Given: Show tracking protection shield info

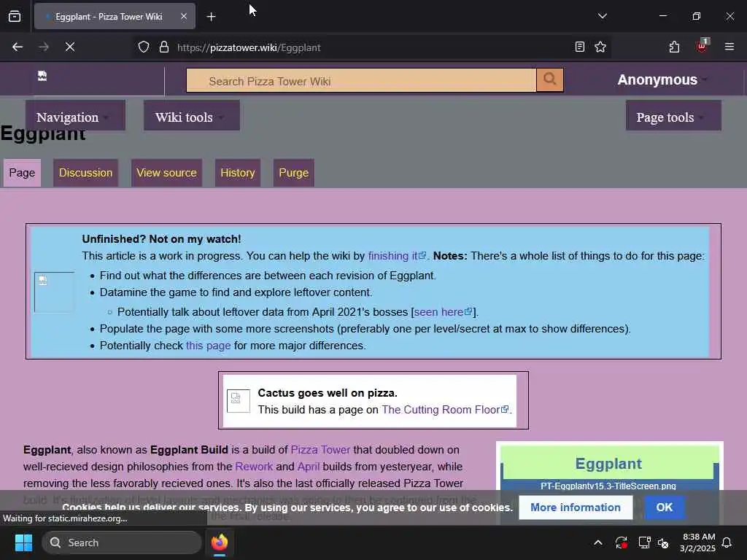Looking at the screenshot, I should click(x=144, y=47).
